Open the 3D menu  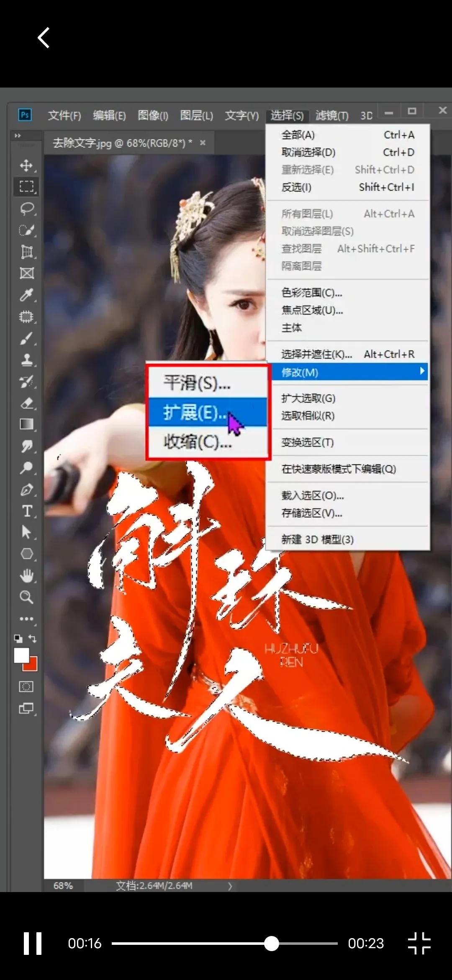(367, 115)
